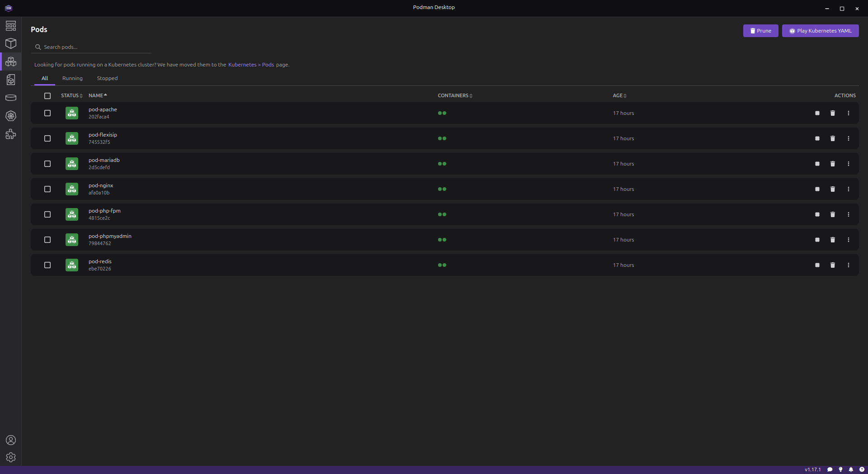Screen dimensions: 868x474
Task: Open the pod-phpmyadmin pod name
Action: (x=110, y=236)
